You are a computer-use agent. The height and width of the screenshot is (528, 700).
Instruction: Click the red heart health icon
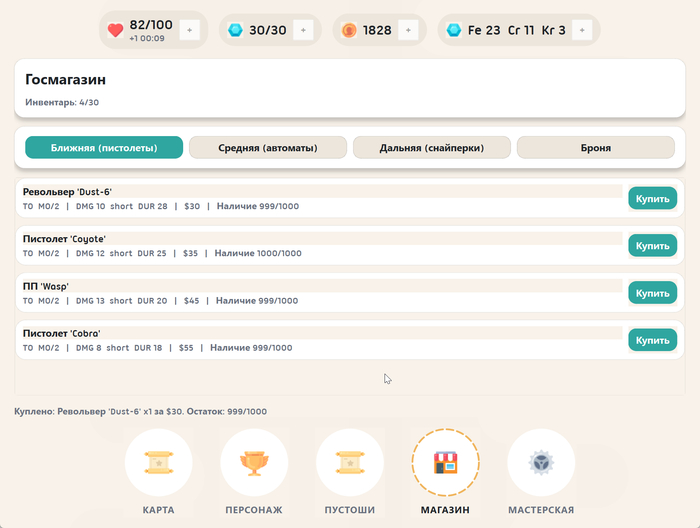click(116, 30)
